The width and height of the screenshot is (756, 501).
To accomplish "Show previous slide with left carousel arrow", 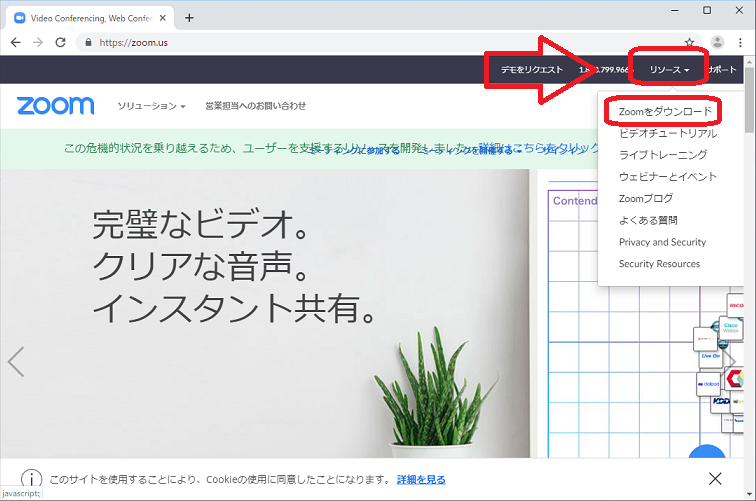I will tap(16, 361).
